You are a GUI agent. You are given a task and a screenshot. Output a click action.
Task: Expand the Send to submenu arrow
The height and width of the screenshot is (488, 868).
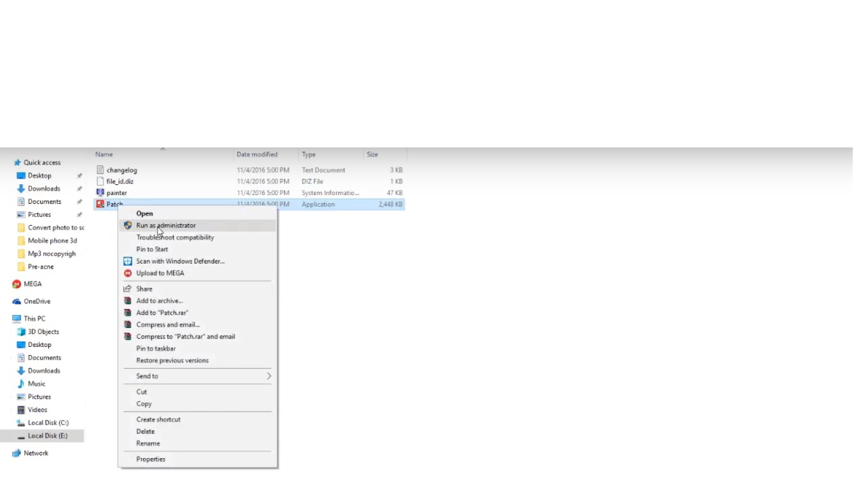pyautogui.click(x=269, y=376)
